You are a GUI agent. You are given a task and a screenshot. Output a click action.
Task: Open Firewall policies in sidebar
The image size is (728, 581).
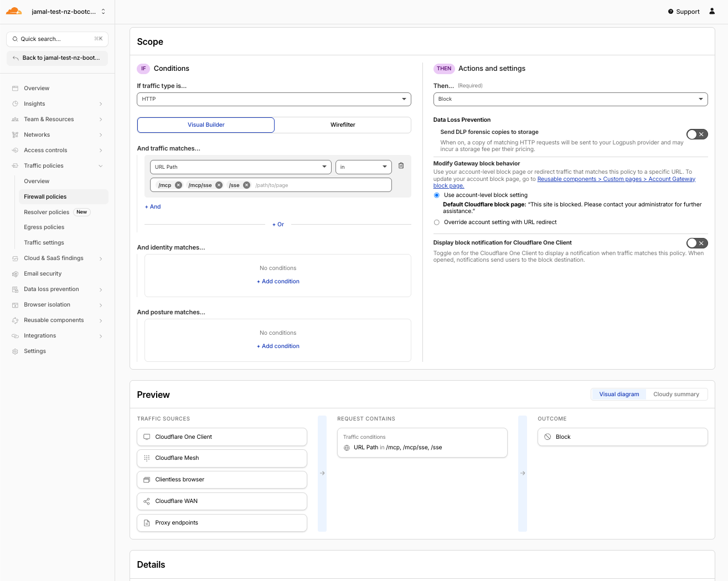pos(64,196)
